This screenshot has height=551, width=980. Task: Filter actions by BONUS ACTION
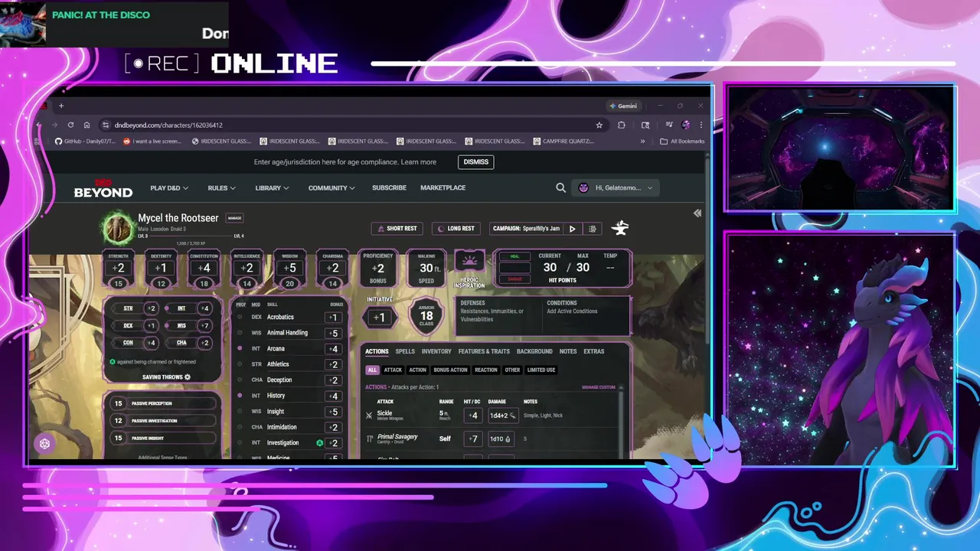click(x=450, y=370)
